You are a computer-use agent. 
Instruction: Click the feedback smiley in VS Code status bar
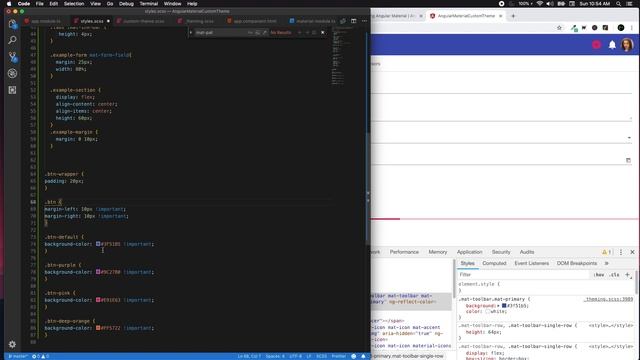click(x=353, y=356)
